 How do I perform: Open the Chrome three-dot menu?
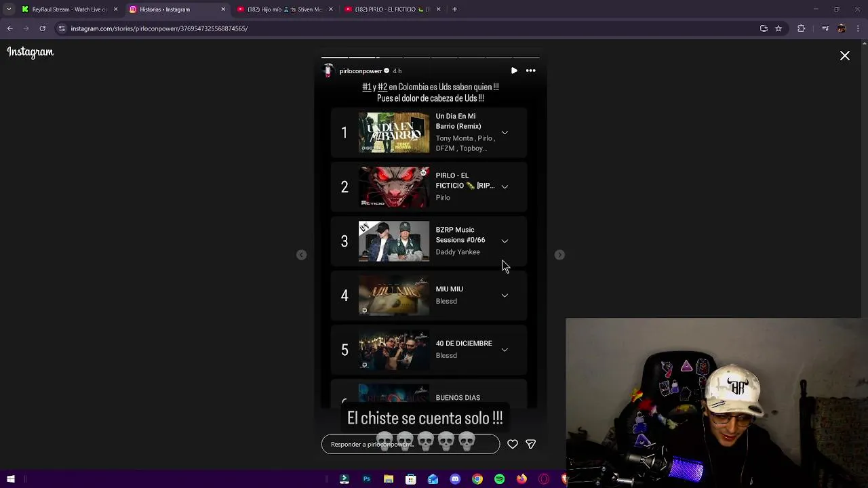(858, 28)
